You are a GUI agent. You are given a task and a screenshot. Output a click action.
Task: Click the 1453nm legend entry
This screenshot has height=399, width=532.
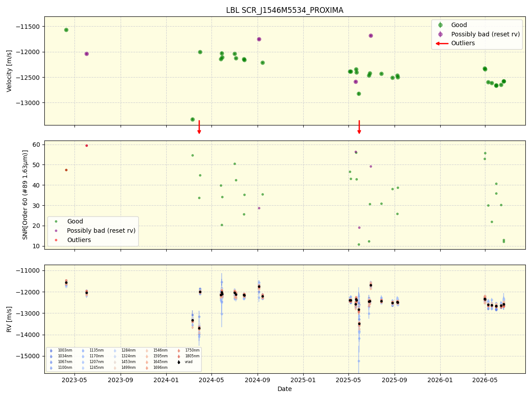point(129,362)
